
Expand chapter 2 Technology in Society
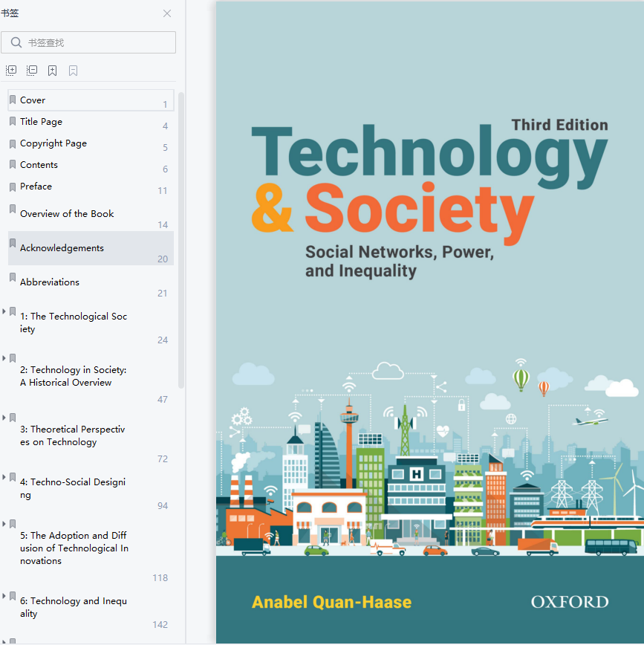(4, 358)
